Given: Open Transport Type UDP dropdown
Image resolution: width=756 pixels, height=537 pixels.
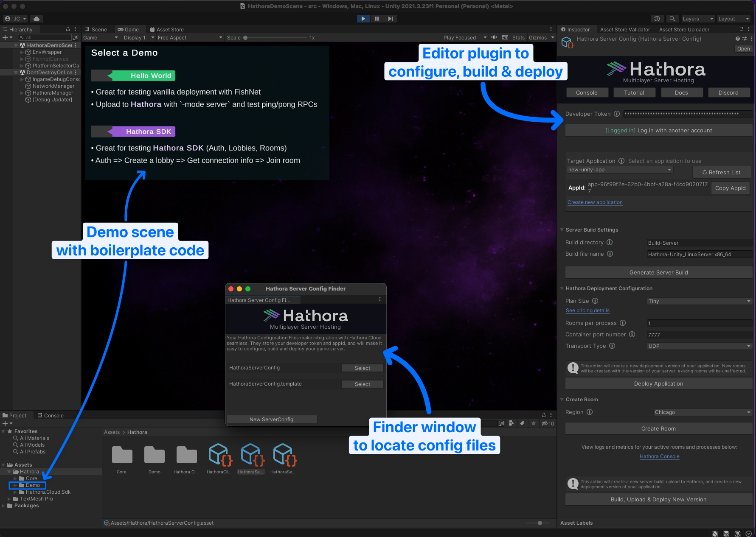Looking at the screenshot, I should (x=700, y=346).
